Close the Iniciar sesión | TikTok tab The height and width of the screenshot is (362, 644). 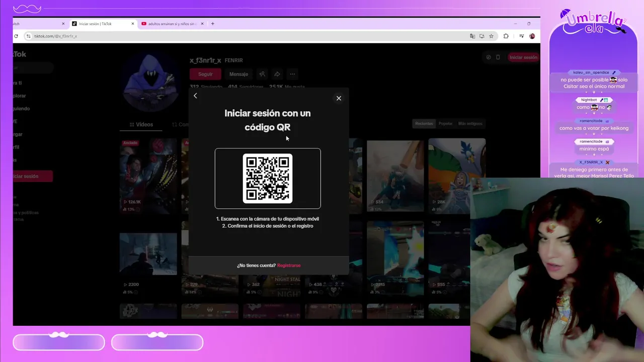(133, 24)
